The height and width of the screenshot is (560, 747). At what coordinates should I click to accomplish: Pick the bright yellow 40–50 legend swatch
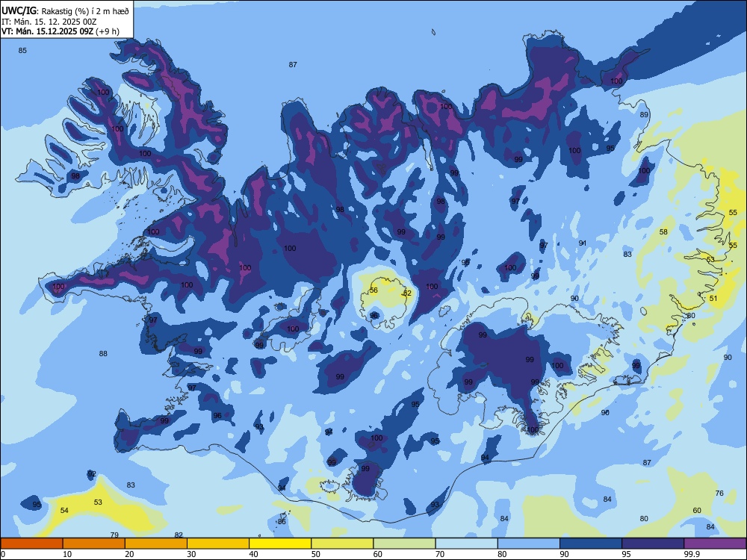tap(280, 544)
